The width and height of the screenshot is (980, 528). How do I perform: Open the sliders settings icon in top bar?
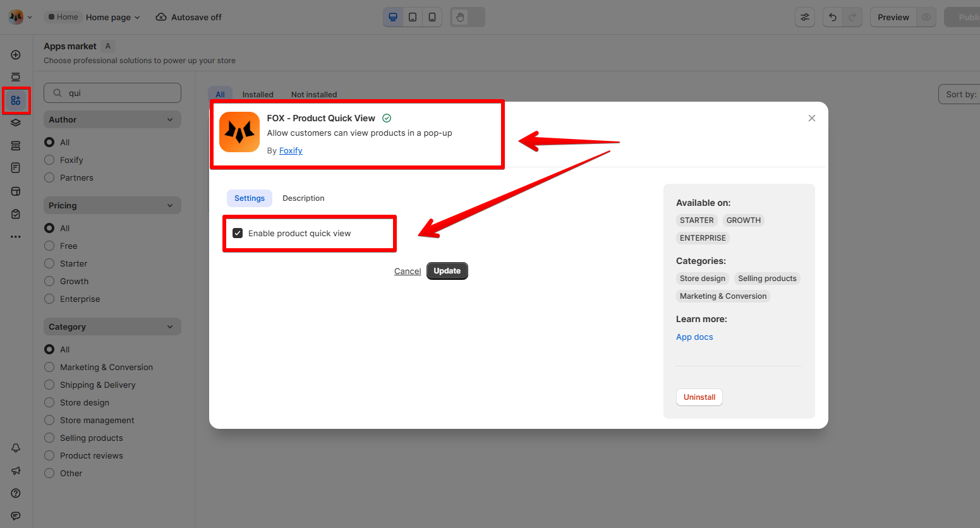pyautogui.click(x=805, y=17)
